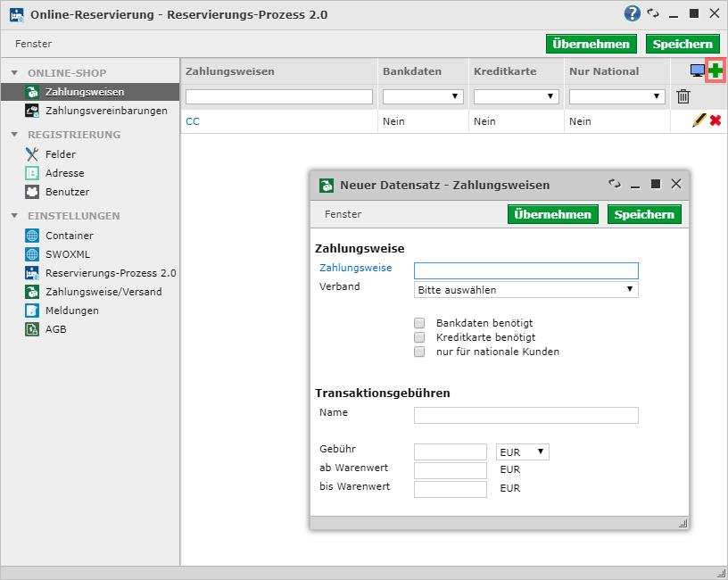Collapse the REGISTRIERUNG section
This screenshot has height=580, width=728.
coord(14,135)
